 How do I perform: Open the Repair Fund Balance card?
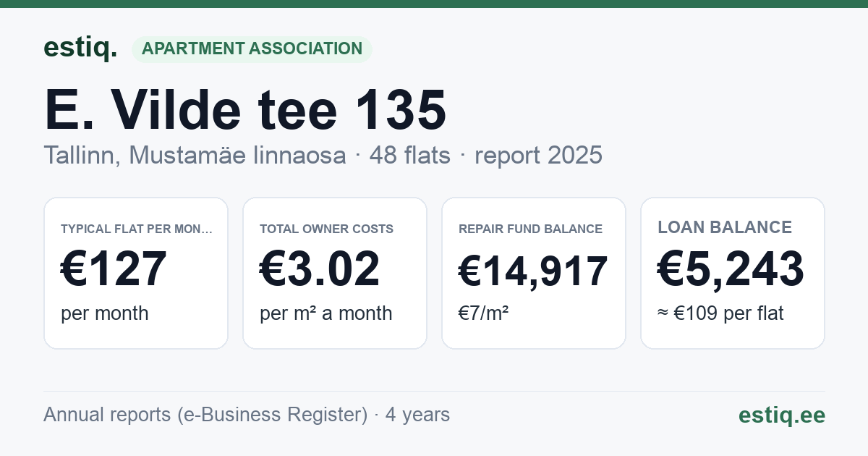(x=534, y=273)
